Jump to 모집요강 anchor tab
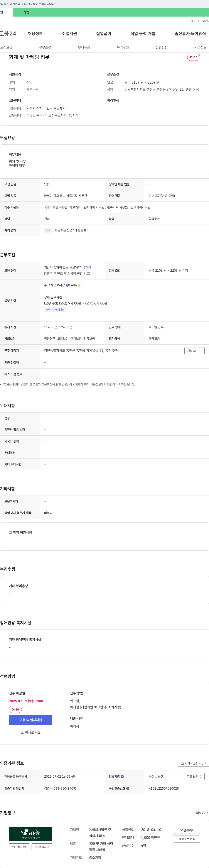This screenshot has height=868, width=209. (6, 47)
